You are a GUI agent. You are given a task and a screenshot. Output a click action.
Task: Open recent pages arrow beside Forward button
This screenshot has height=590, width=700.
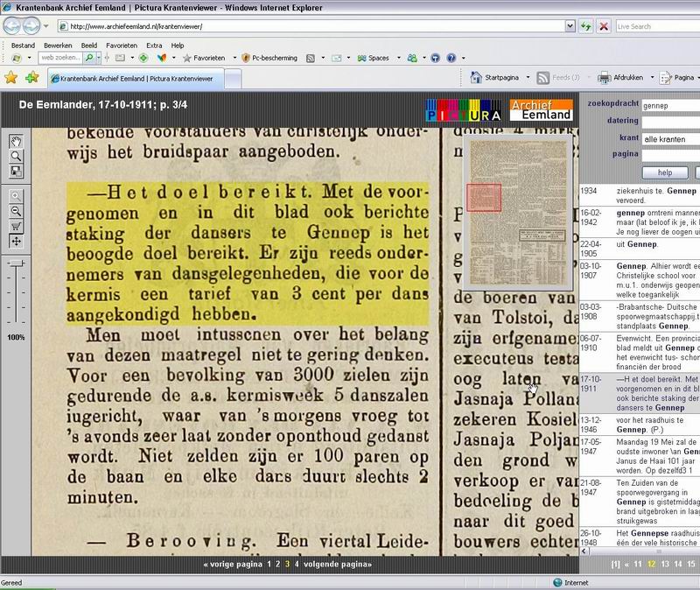coord(46,26)
